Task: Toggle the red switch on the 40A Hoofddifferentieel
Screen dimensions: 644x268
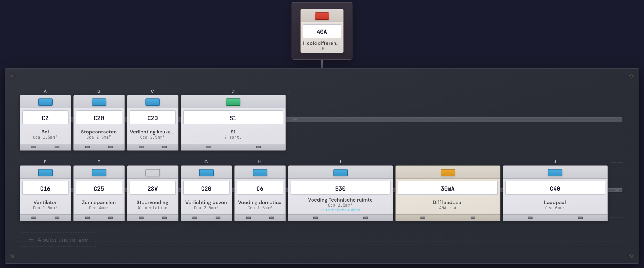Action: point(322,16)
